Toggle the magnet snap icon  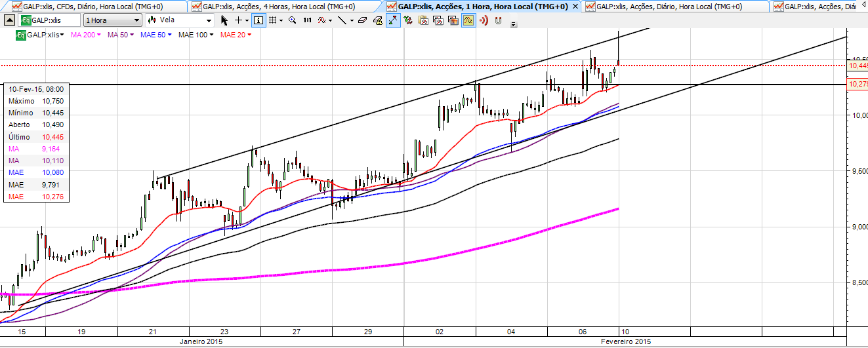pos(497,20)
